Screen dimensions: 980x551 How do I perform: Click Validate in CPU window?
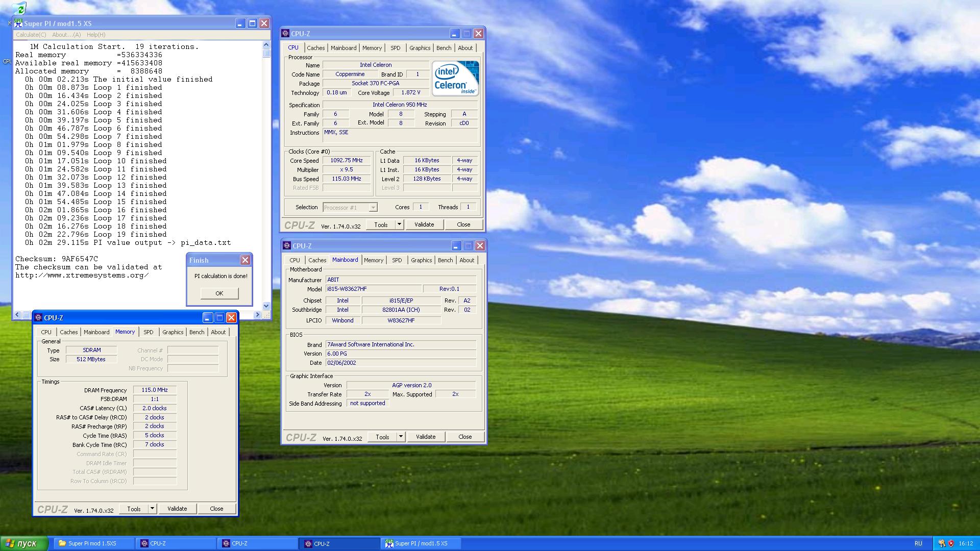tap(424, 225)
